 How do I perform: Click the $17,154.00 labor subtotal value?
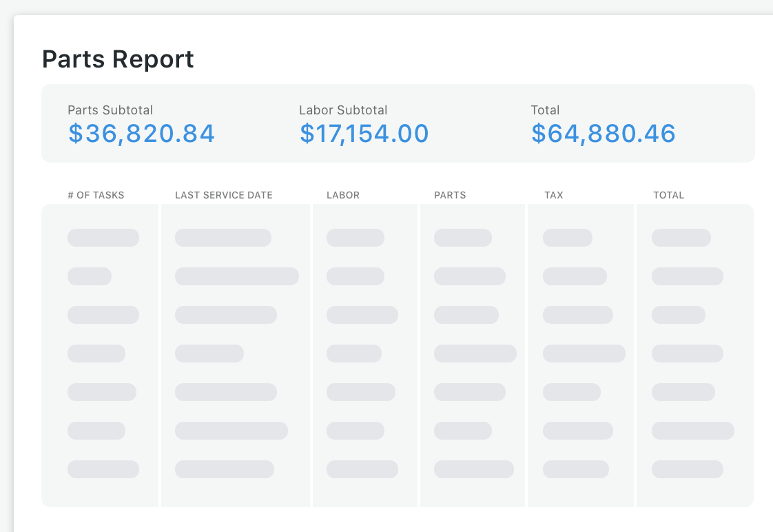pyautogui.click(x=364, y=134)
